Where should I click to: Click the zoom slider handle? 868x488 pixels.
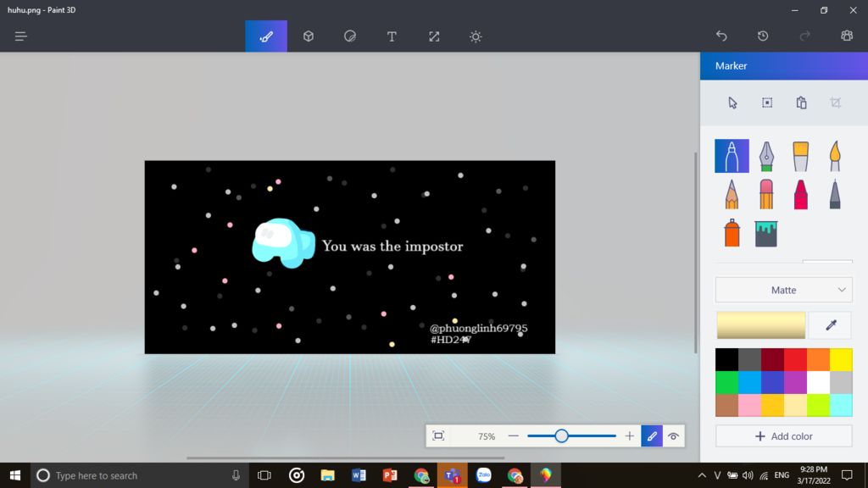click(561, 436)
